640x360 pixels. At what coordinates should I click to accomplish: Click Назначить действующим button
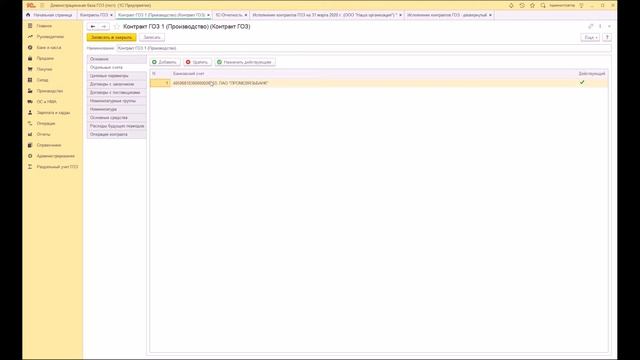coord(245,62)
